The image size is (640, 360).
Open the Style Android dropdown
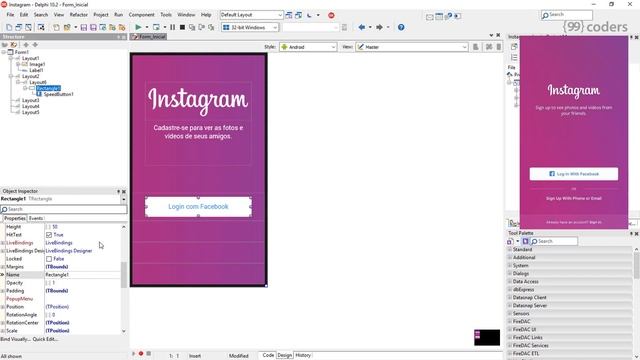point(333,47)
